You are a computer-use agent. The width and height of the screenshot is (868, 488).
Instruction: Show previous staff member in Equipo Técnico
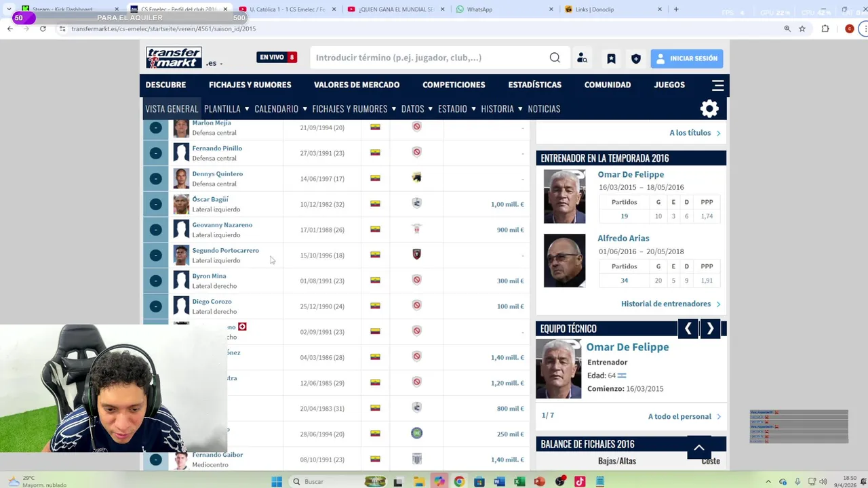[688, 329]
